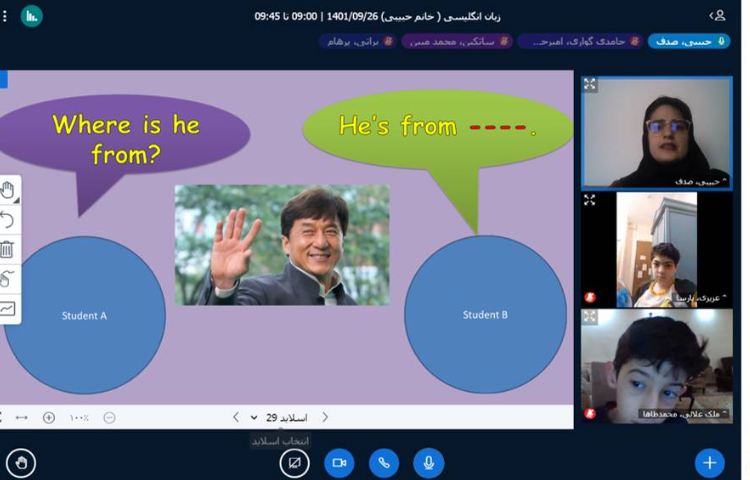
Task: Toggle the webcam sharing button
Action: click(339, 462)
